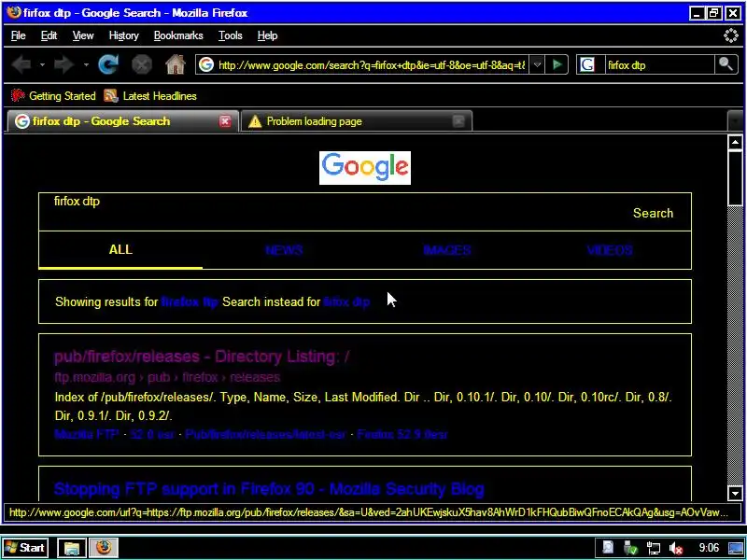The image size is (747, 560).
Task: Close the firfox dtp Google Search tab
Action: (x=225, y=121)
